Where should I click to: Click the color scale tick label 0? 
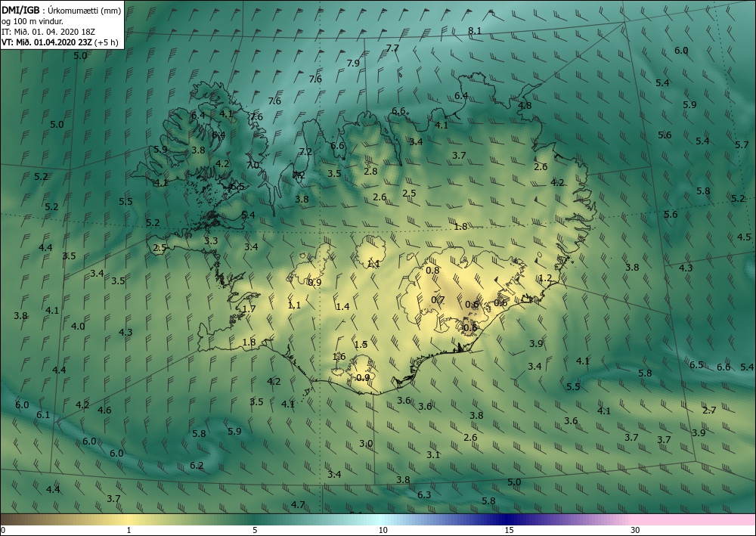(3, 531)
